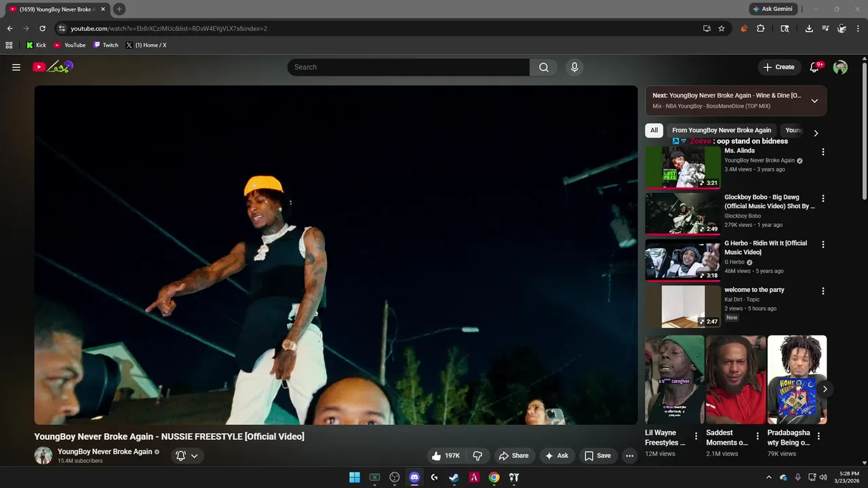Viewport: 868px width, 488px height.
Task: Start voice search with microphone icon
Action: pos(574,67)
